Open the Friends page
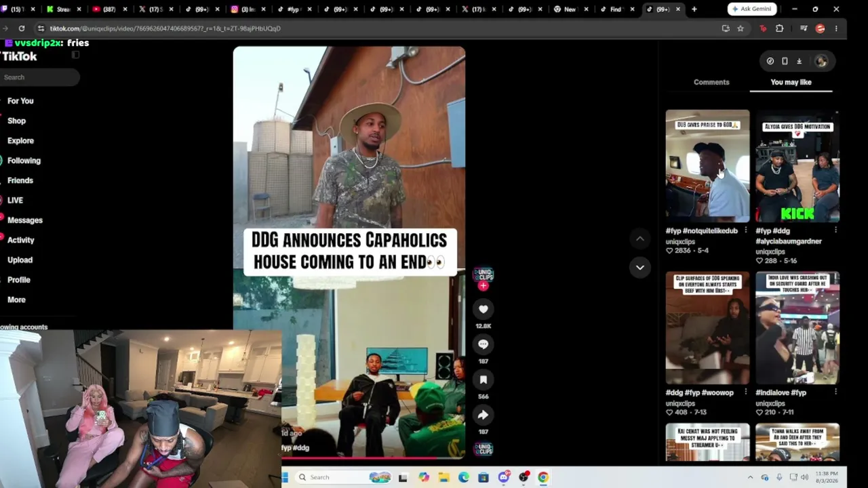 pos(20,180)
